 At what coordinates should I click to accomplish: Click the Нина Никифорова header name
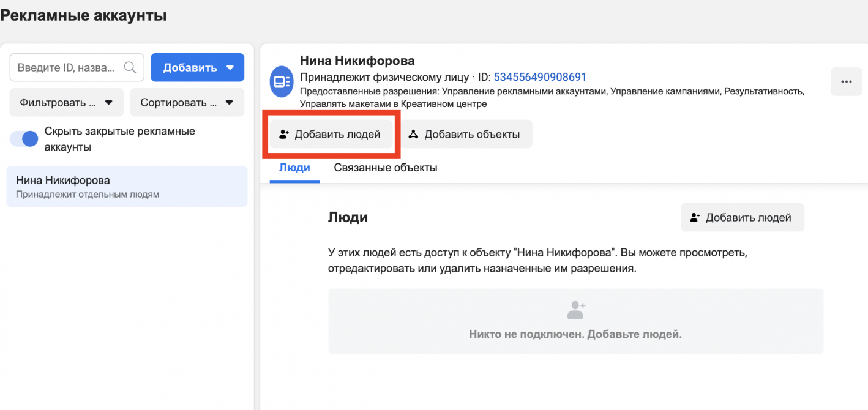tap(357, 61)
